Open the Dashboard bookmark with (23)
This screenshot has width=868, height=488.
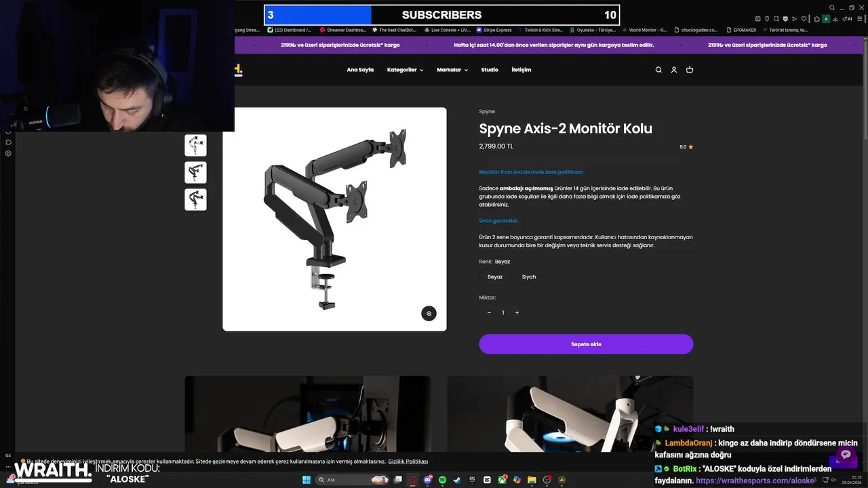290,30
